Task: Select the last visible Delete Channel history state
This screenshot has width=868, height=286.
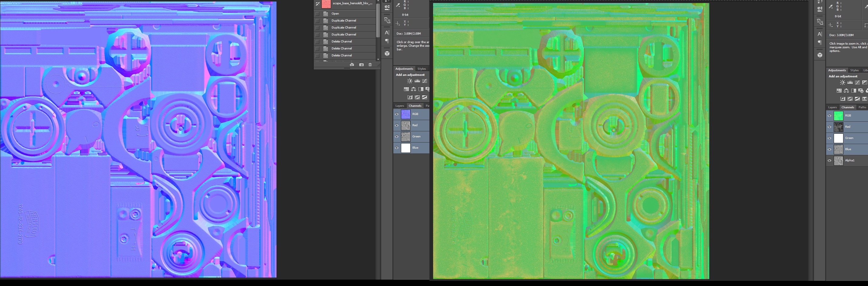Action: pyautogui.click(x=345, y=56)
